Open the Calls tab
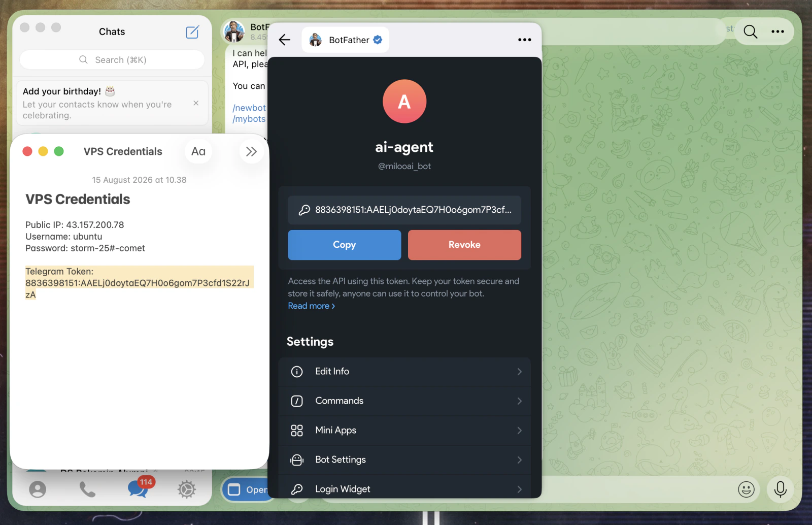This screenshot has height=525, width=812. (87, 489)
